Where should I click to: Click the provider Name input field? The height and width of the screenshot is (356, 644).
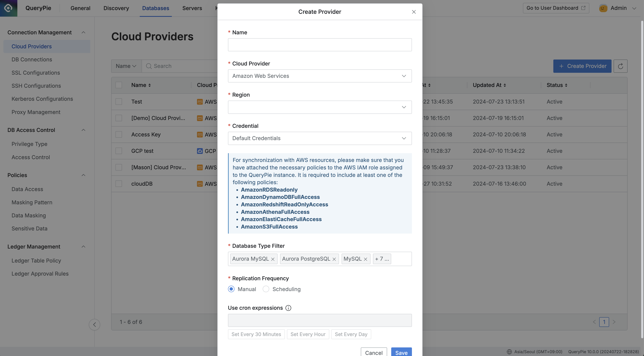coord(320,45)
